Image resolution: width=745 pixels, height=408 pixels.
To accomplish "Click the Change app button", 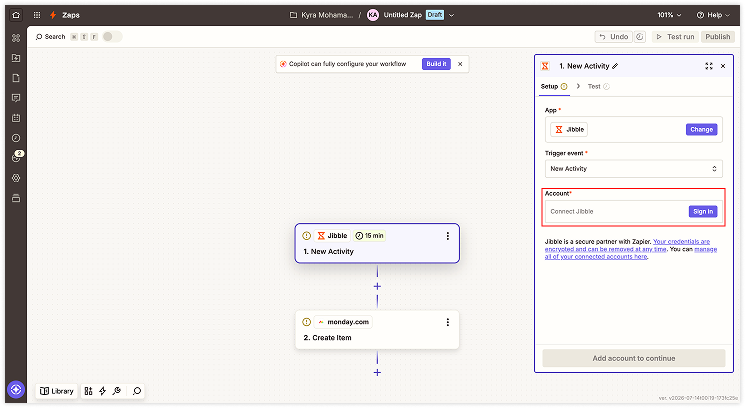I will [701, 129].
